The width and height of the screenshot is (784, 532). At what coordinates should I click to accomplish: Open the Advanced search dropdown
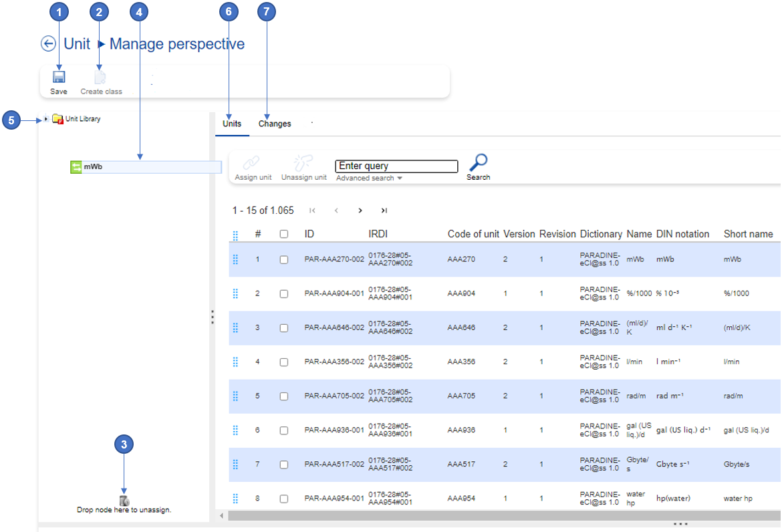tap(369, 178)
